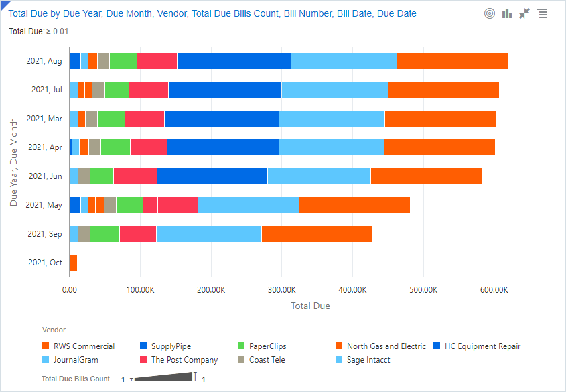This screenshot has width=566, height=392.
Task: Select the 2021, Sep axis label
Action: [44, 234]
